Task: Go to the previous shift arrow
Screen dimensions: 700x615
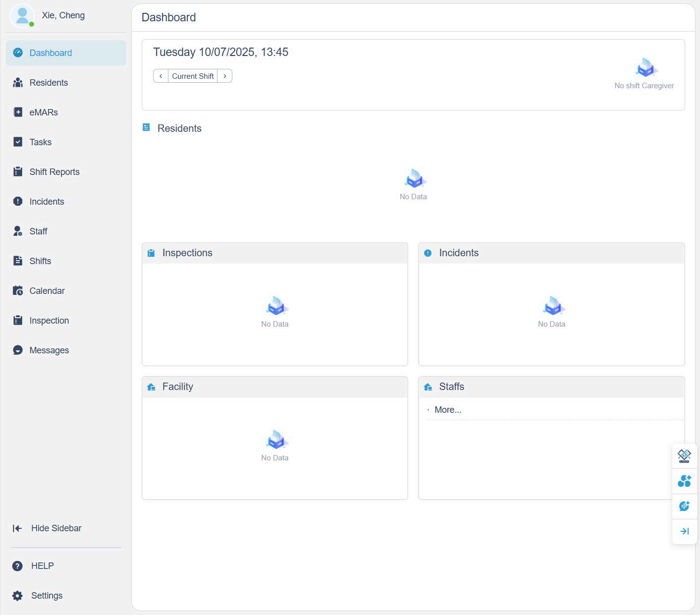Action: (x=161, y=76)
